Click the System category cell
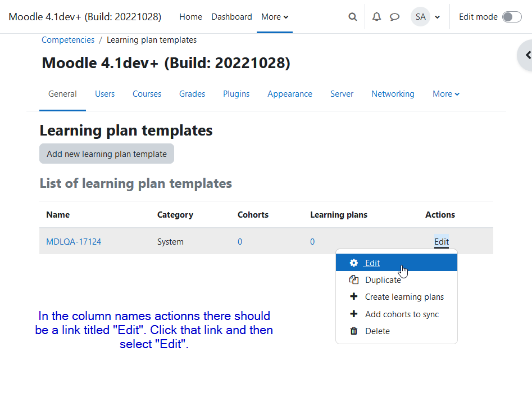The width and height of the screenshot is (532, 419). (170, 241)
